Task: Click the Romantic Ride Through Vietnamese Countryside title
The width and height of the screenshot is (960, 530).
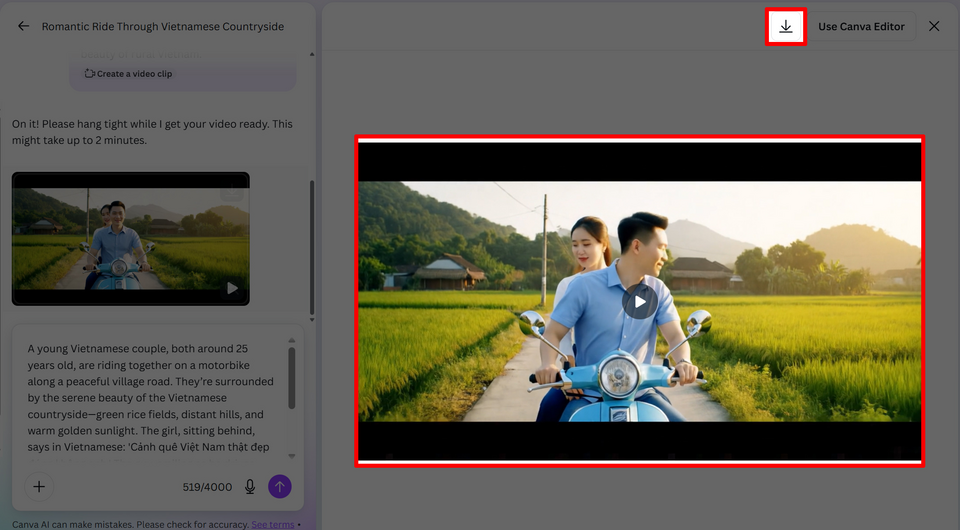Action: pyautogui.click(x=162, y=27)
